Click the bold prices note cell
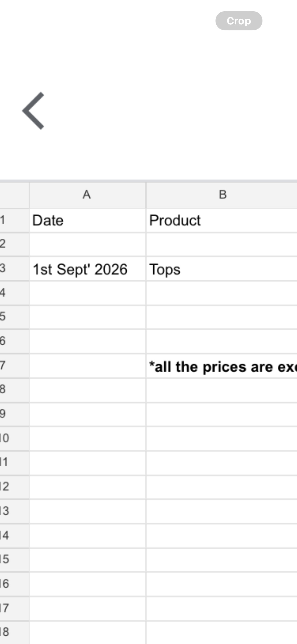 (222, 366)
